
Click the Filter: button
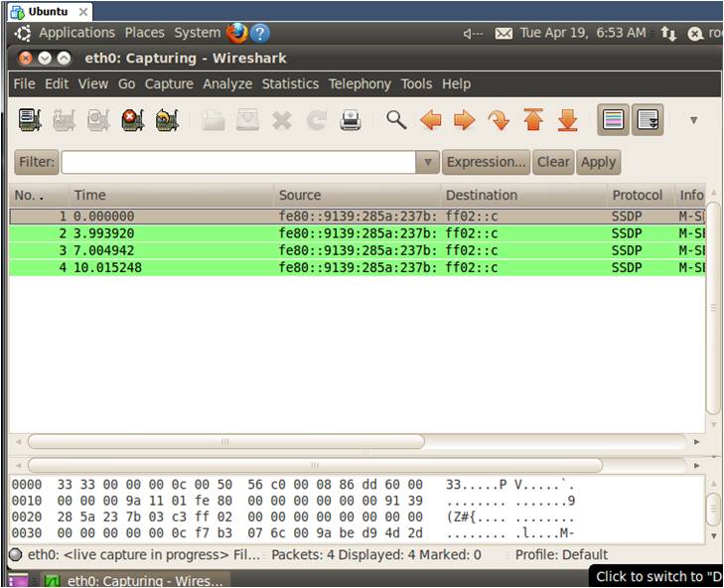click(x=37, y=162)
